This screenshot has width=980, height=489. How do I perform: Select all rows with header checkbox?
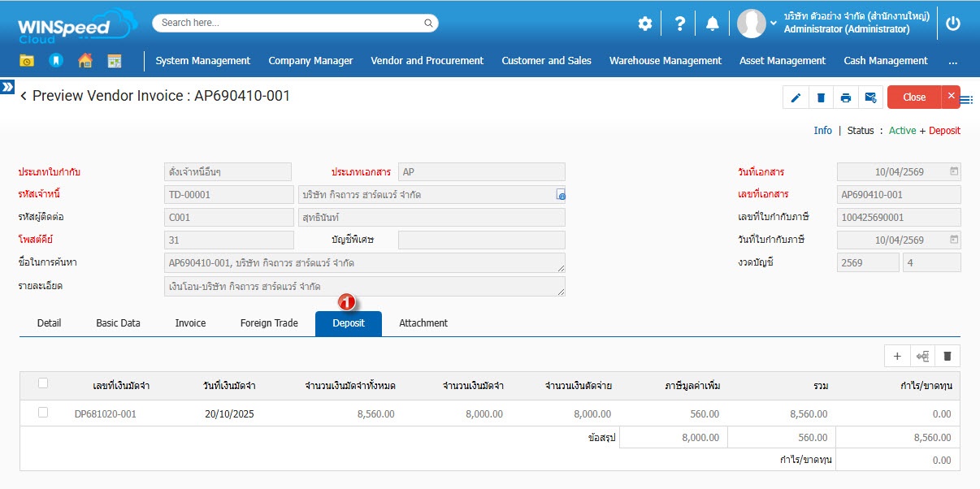click(x=43, y=384)
